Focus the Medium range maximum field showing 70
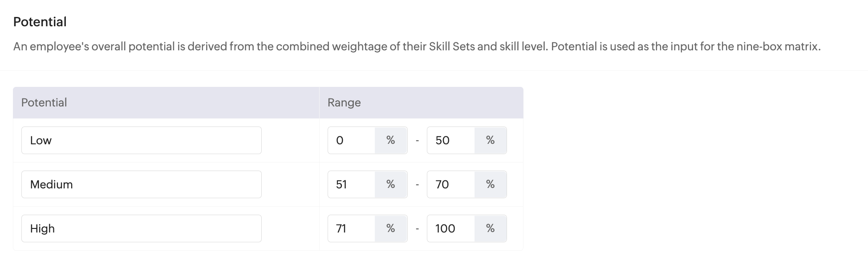The height and width of the screenshot is (261, 868). point(450,184)
